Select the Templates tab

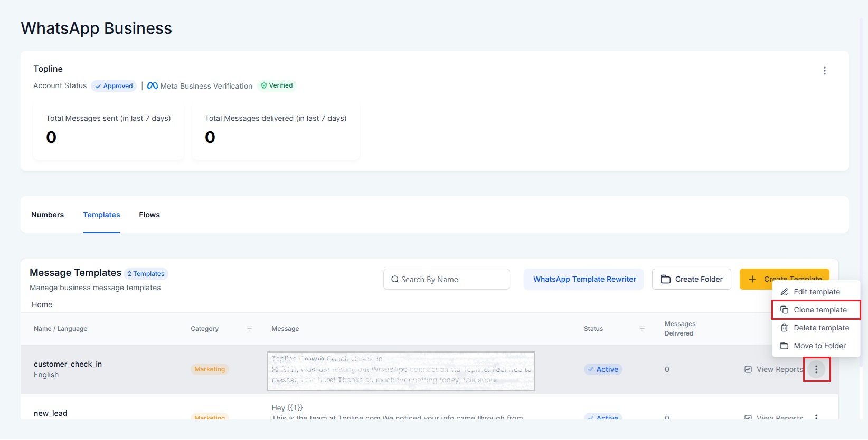tap(101, 215)
